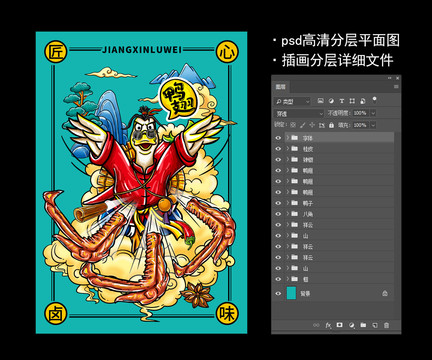Select the 框 layer name

point(305,279)
